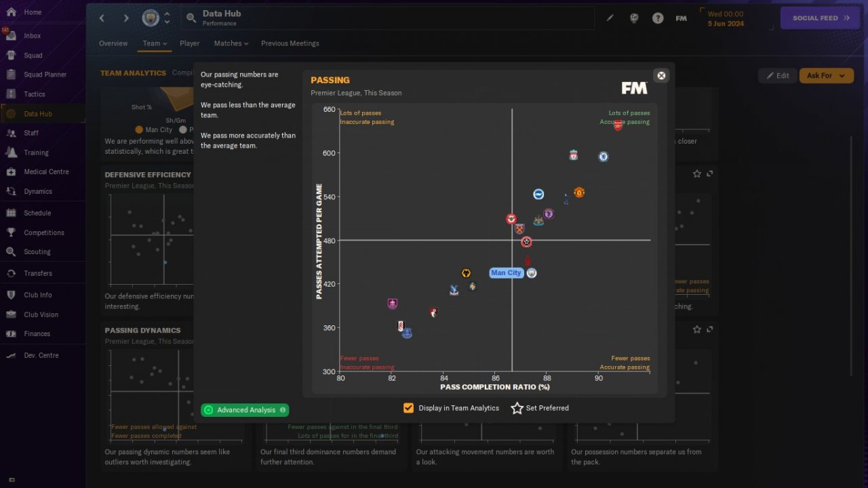View the Schedule page
The image size is (868, 488).
click(x=37, y=213)
